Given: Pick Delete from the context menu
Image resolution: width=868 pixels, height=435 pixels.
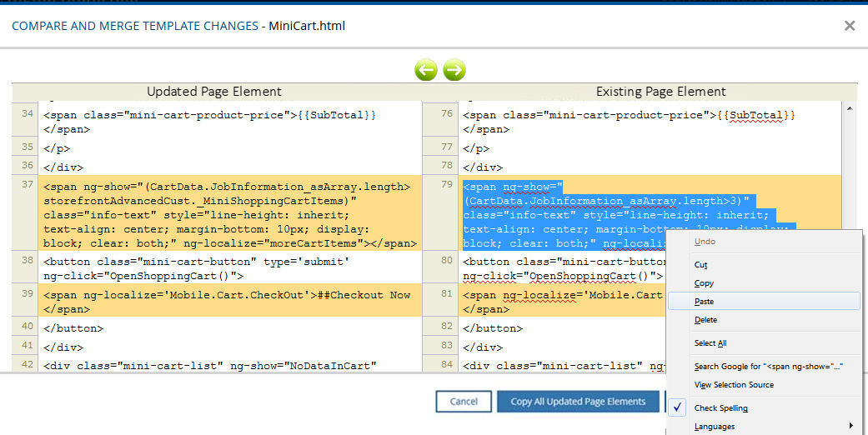Looking at the screenshot, I should tap(705, 320).
